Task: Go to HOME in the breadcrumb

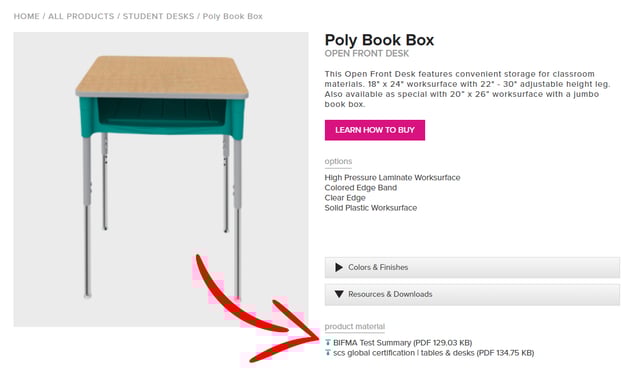Action: point(26,16)
